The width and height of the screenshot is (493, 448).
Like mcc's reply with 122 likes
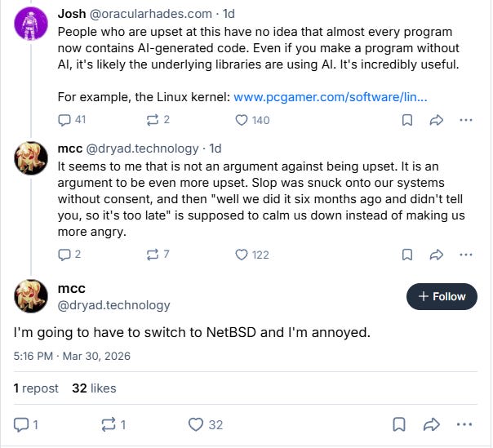242,255
